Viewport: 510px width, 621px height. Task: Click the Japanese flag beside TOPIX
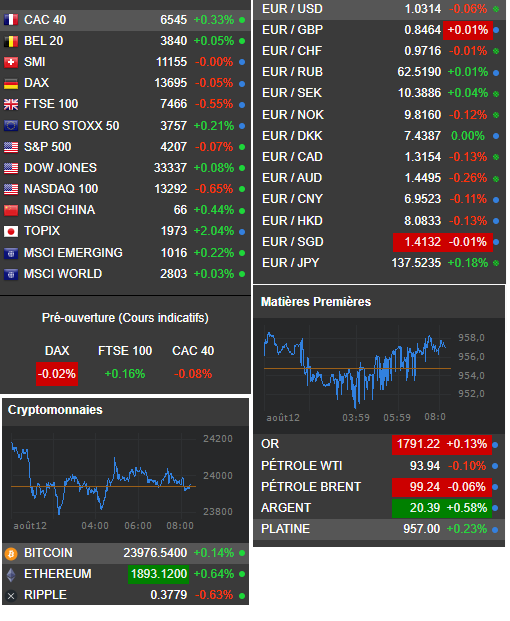point(11,231)
